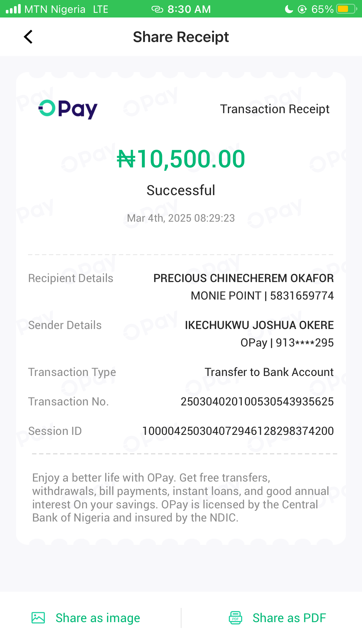
Task: Tap the Mar 4th, 2025 timestamp
Action: click(x=181, y=218)
